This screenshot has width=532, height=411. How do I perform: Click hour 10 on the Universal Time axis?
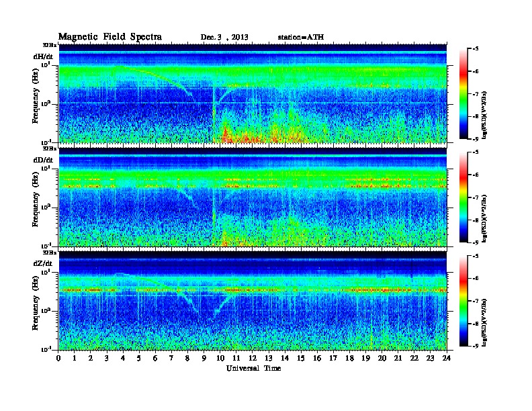(220, 358)
